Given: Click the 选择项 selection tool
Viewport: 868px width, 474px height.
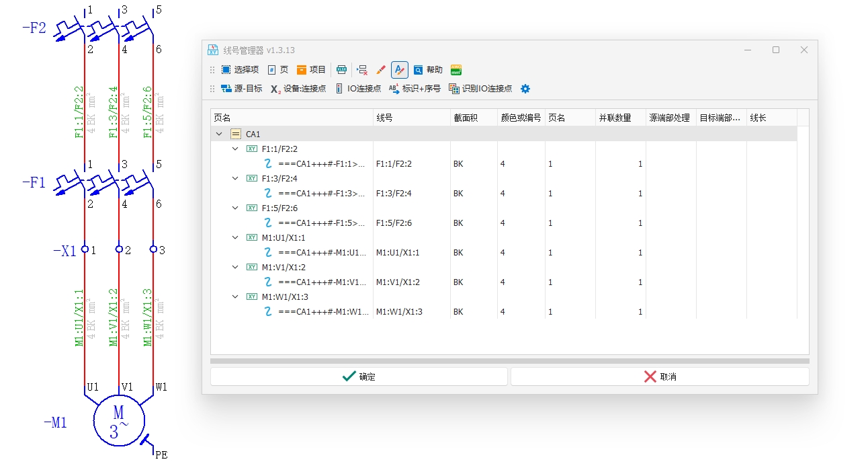Looking at the screenshot, I should (240, 70).
